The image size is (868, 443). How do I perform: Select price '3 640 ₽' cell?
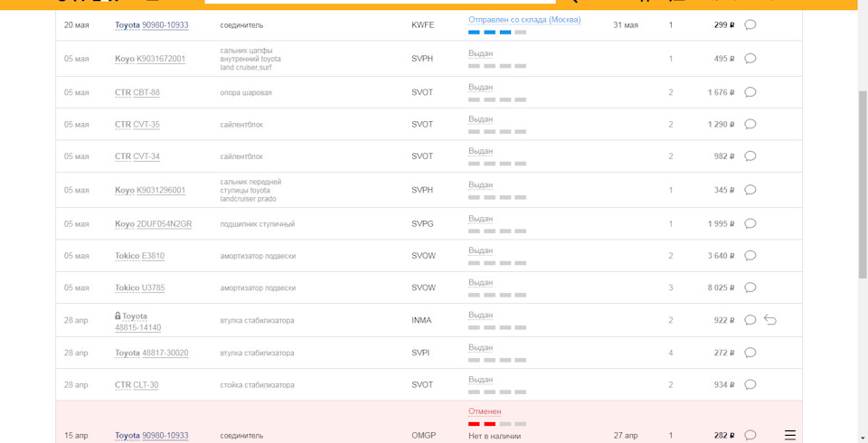tap(721, 256)
